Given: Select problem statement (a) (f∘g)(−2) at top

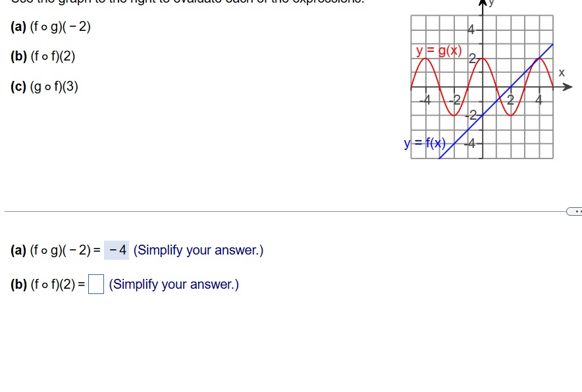Looking at the screenshot, I should coord(51,27).
